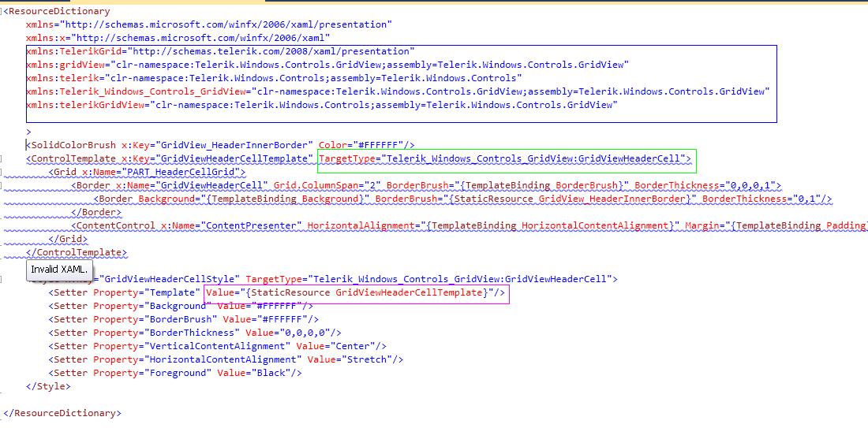
Task: Click the Invalid XAML tooltip
Action: pyautogui.click(x=58, y=270)
